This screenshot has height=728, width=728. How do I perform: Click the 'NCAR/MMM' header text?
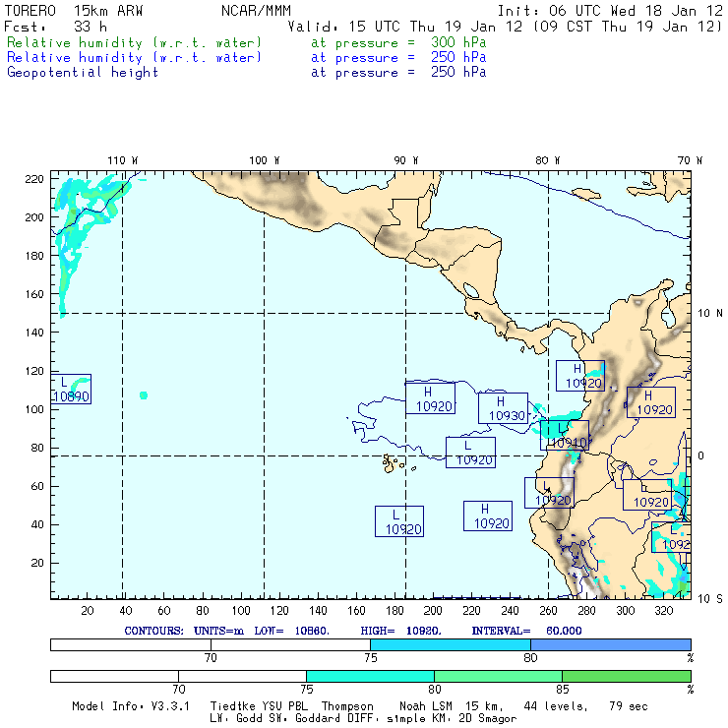257,11
